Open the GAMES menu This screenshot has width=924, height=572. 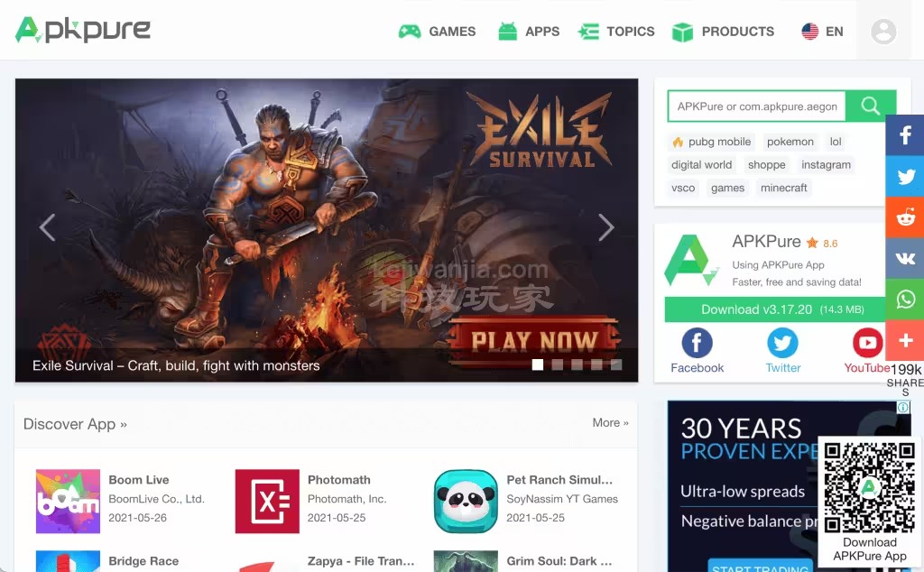(x=438, y=32)
